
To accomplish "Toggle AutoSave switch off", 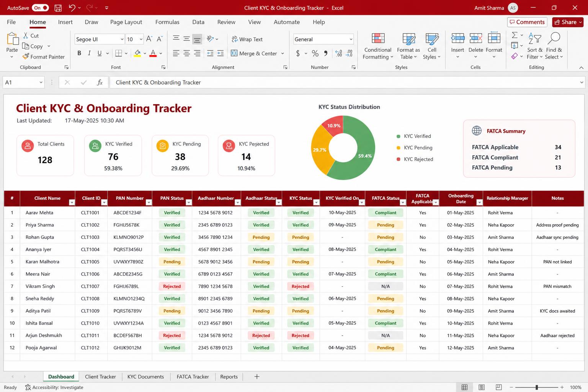I will coord(40,8).
